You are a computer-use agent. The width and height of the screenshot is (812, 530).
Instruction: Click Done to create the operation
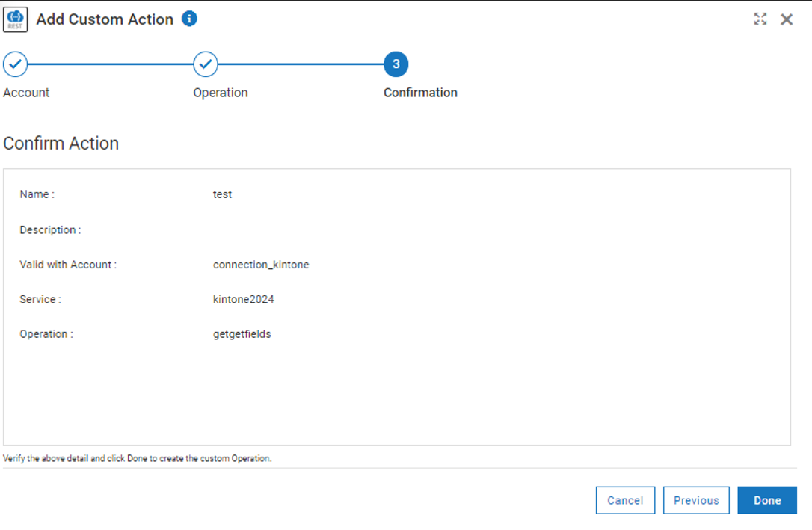pyautogui.click(x=767, y=501)
